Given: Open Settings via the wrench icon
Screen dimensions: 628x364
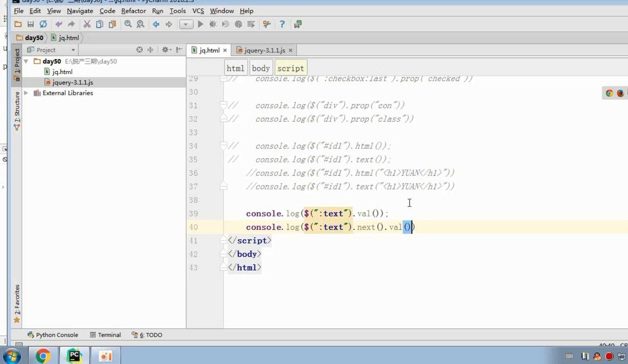Looking at the screenshot, I should click(267, 24).
